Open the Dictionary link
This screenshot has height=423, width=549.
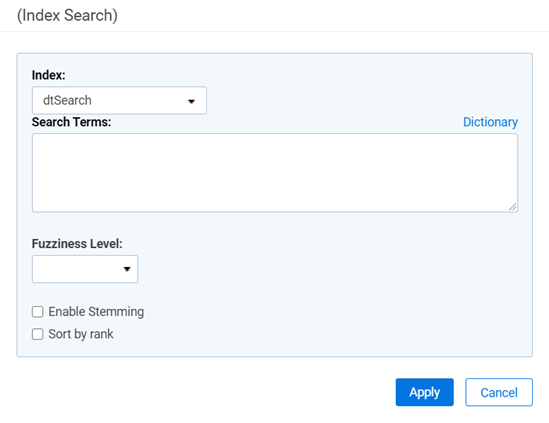click(490, 122)
